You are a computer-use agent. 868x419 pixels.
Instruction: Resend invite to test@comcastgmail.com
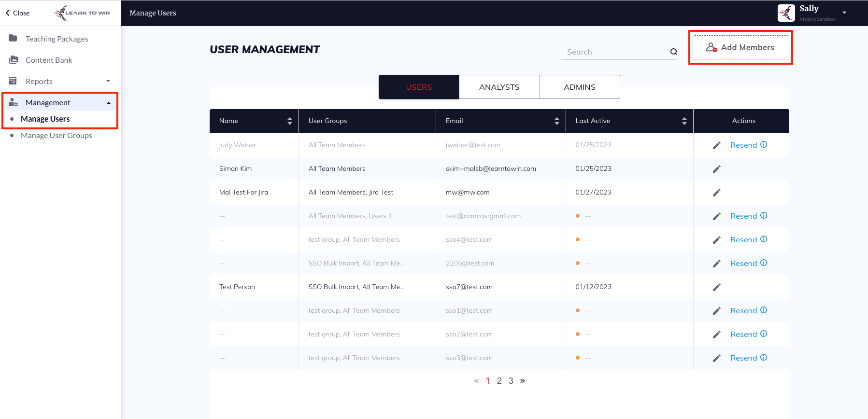[743, 216]
